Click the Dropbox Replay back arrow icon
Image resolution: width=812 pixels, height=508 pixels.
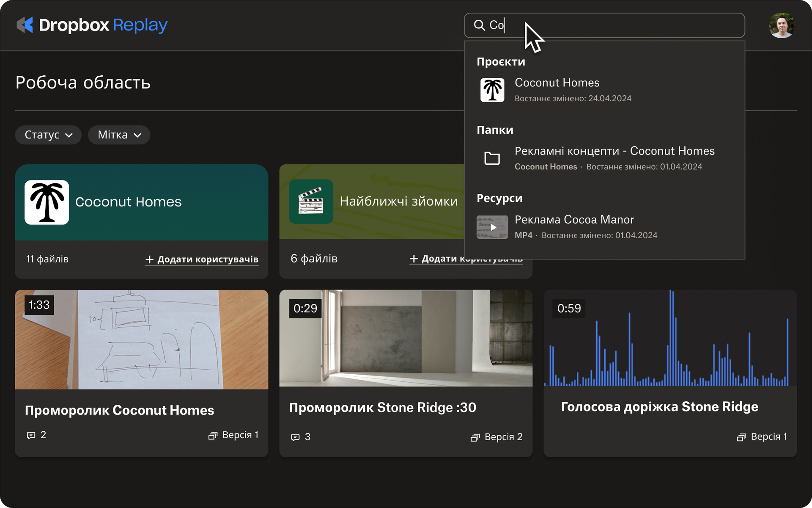coord(25,25)
